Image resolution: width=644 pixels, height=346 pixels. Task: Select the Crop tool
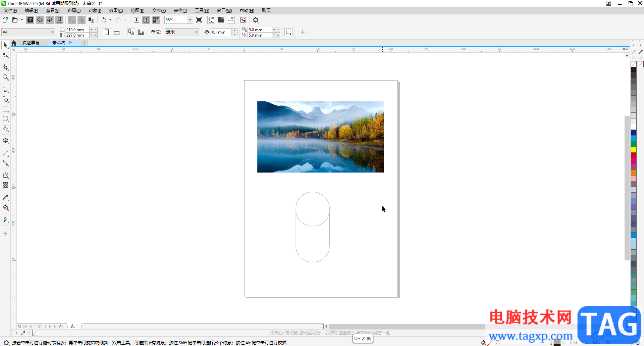pyautogui.click(x=5, y=67)
